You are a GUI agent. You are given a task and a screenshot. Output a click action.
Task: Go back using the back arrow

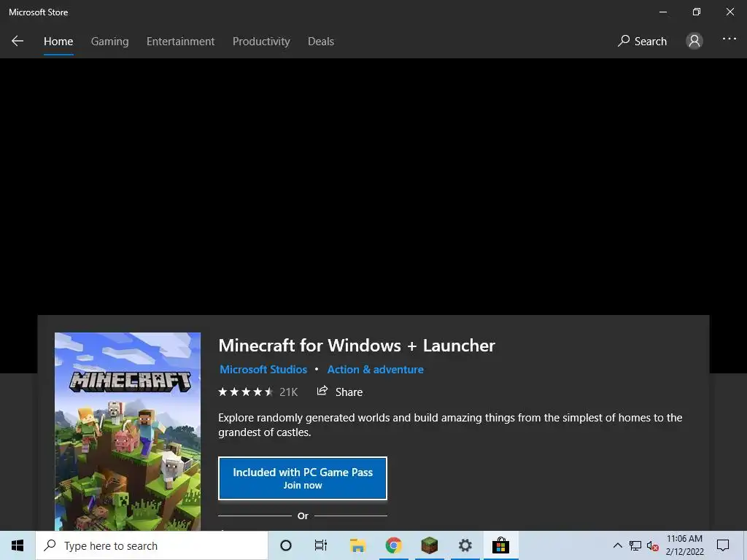[18, 41]
